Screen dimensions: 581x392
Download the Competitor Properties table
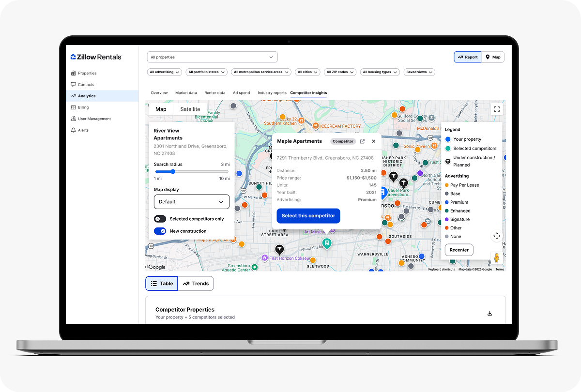pos(489,314)
